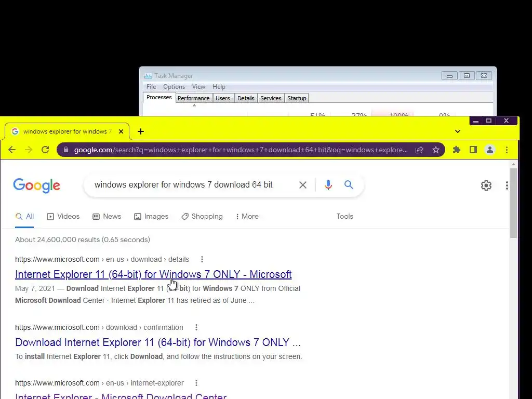Image resolution: width=532 pixels, height=399 pixels.
Task: Toggle the Chrome side panel icon
Action: point(473,150)
